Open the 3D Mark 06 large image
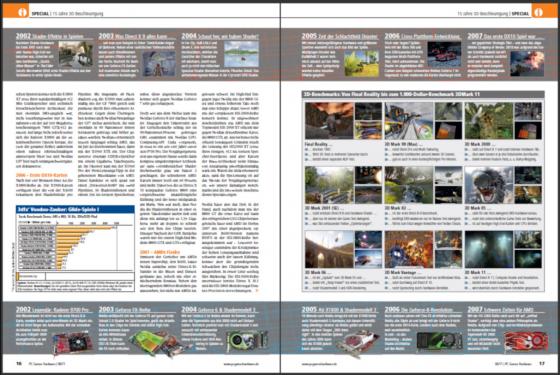 click(x=329, y=249)
